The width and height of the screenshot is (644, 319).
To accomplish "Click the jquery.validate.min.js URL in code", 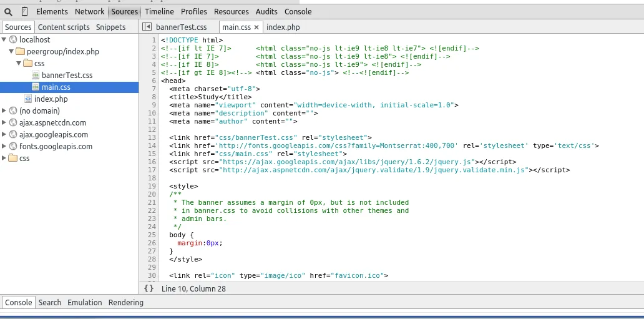I will click(x=374, y=170).
